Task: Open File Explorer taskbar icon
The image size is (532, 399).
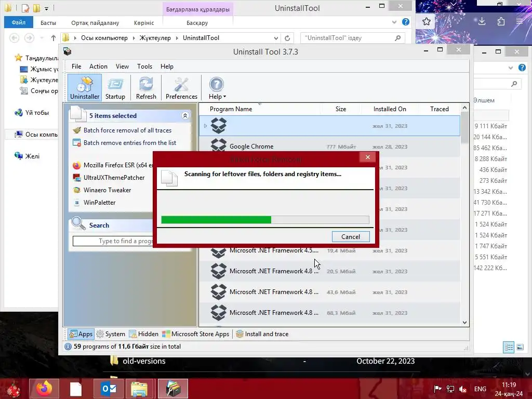Action: point(139,389)
